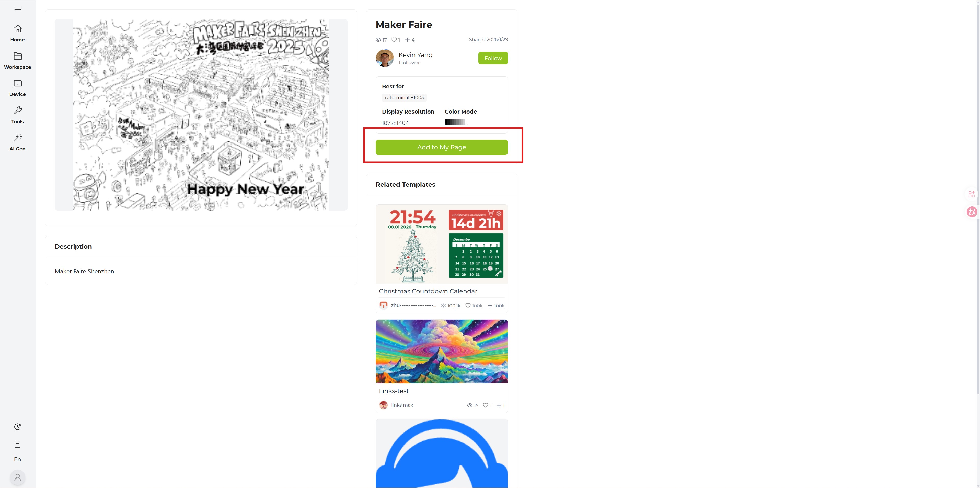Click the pink translate icon at right edge
The width and height of the screenshot is (980, 488).
point(972,212)
